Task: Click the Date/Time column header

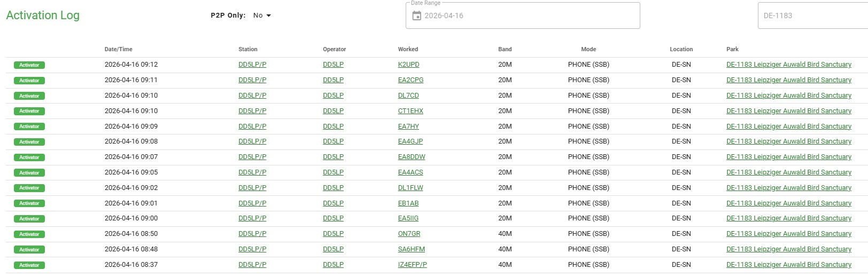Action: pos(118,49)
